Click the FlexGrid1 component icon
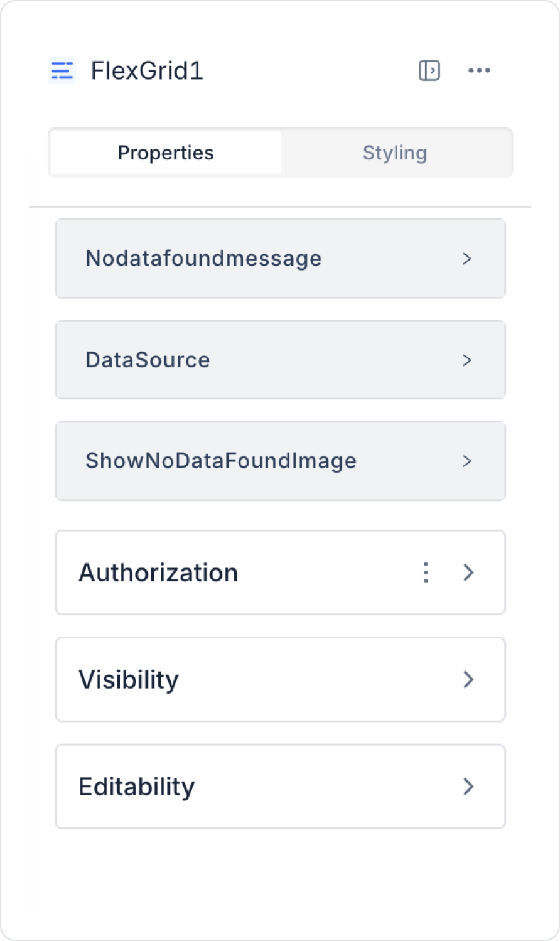560x941 pixels. pos(62,70)
